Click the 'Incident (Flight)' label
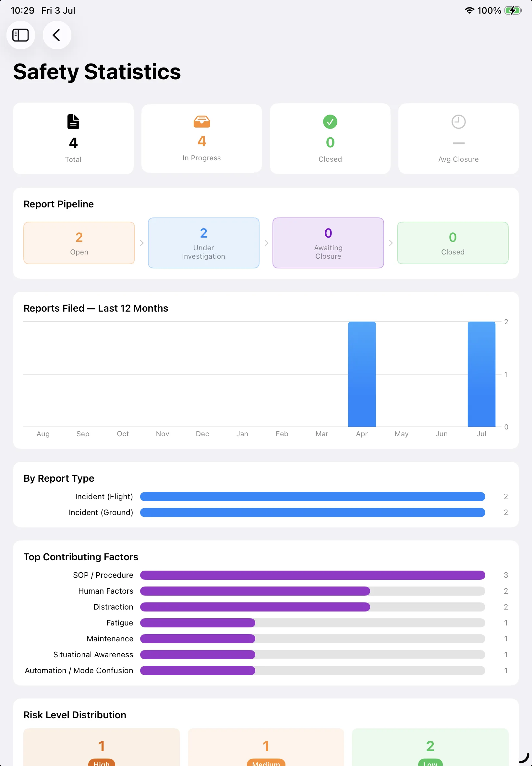Screen dimensions: 532x766 pos(104,497)
